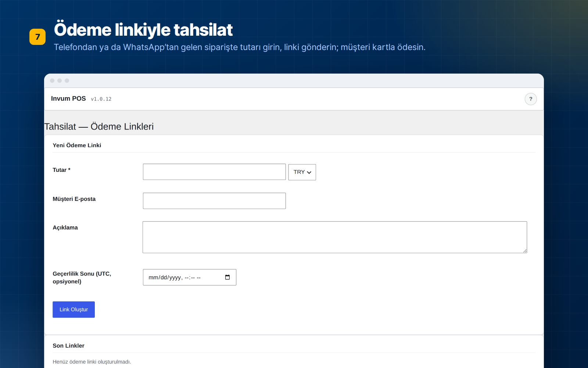588x368 pixels.
Task: Open the help question mark button
Action: tap(531, 99)
